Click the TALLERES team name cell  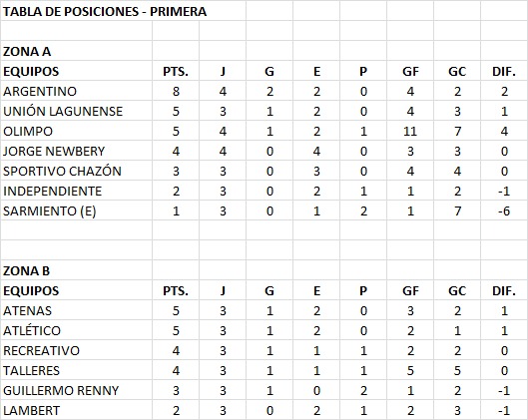pyautogui.click(x=77, y=370)
